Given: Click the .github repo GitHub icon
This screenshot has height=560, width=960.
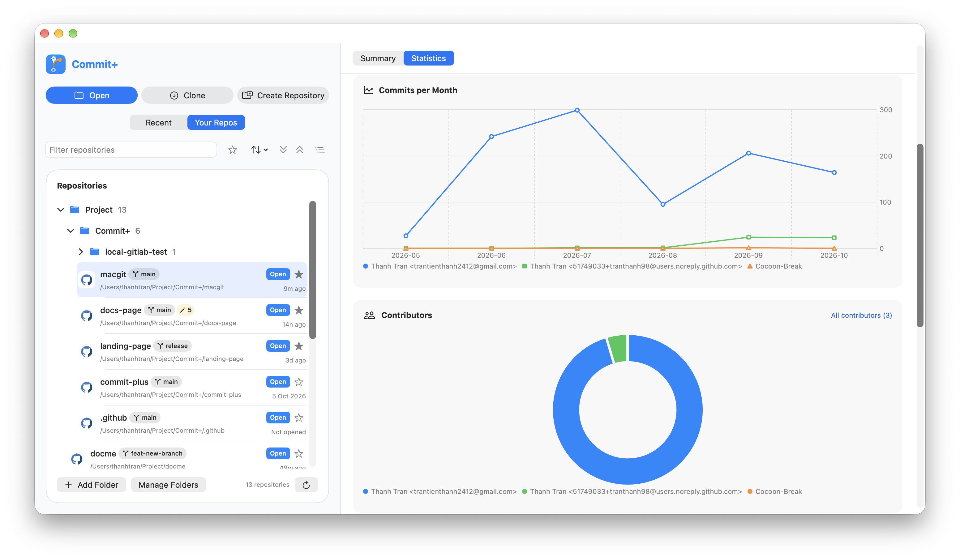Looking at the screenshot, I should point(87,423).
